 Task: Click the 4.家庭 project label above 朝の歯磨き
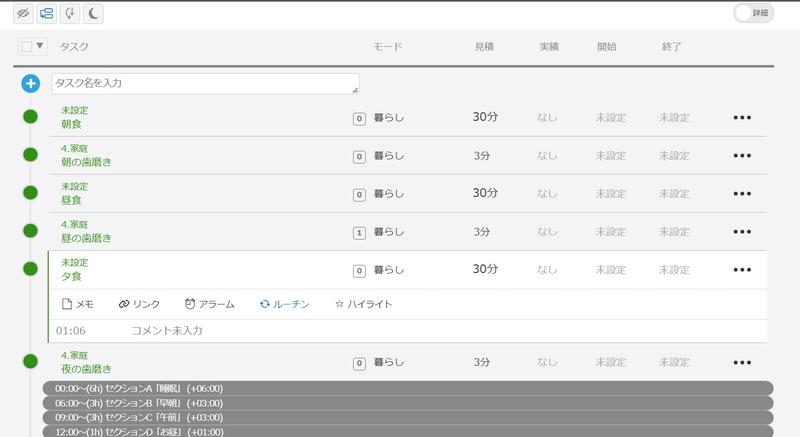(x=74, y=148)
